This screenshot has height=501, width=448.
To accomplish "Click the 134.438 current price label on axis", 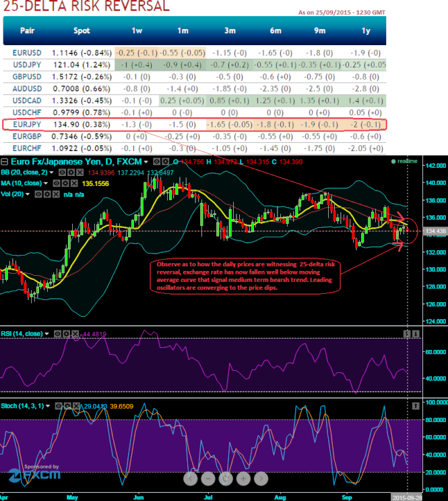I will tap(436, 231).
